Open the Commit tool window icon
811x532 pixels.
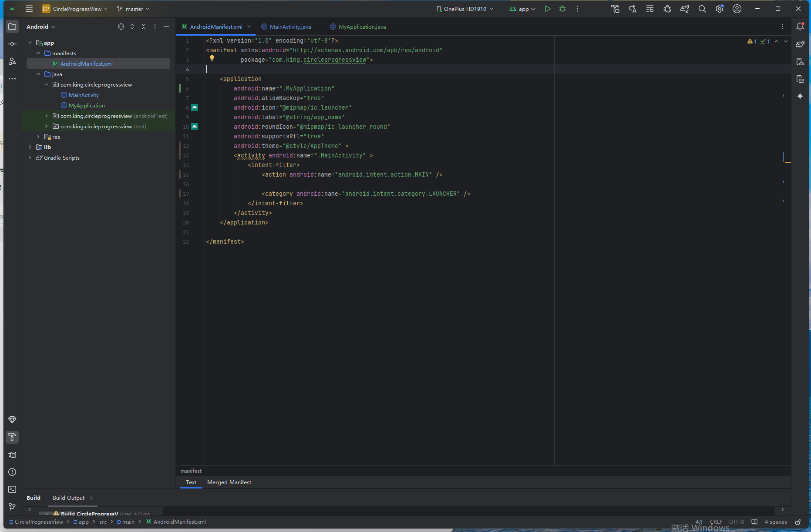pos(12,44)
